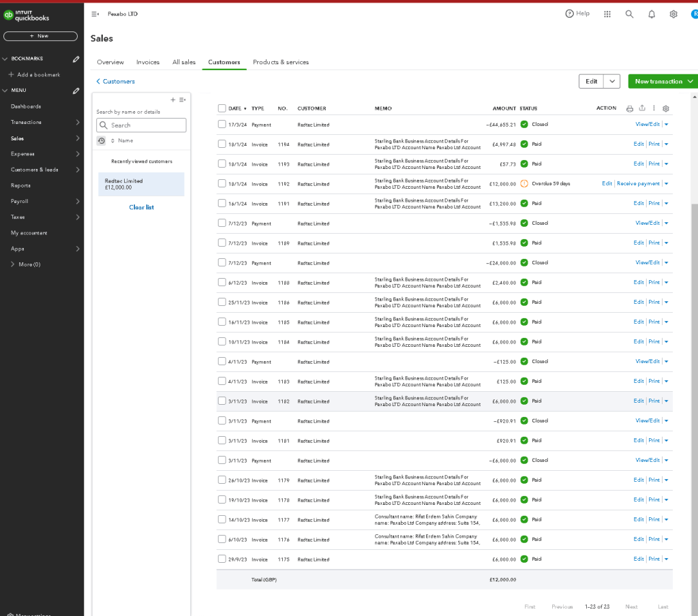Click the QuickBooks logo

click(27, 16)
